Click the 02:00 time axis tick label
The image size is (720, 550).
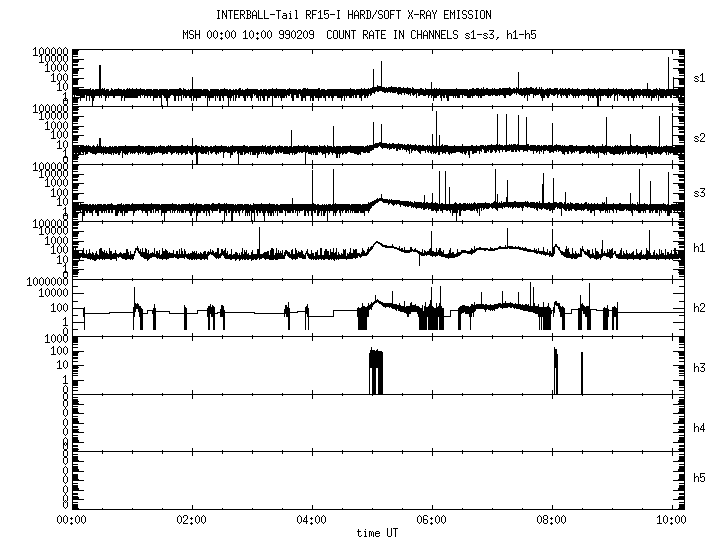tap(191, 521)
